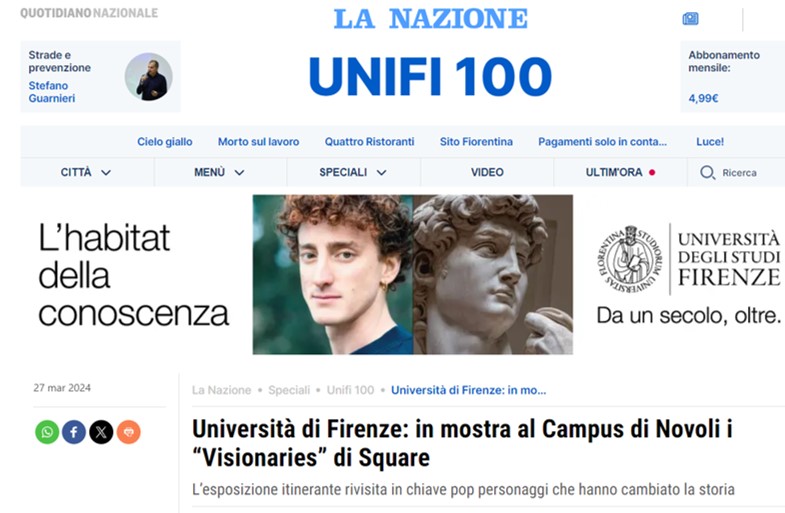The width and height of the screenshot is (785, 513).
Task: Open the digital edition icon top right
Action: pos(690,19)
